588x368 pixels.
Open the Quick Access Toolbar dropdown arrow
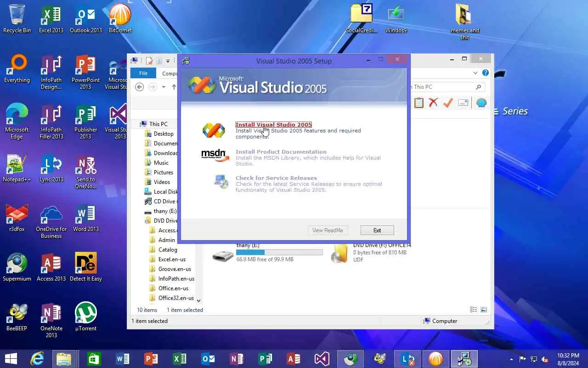pos(168,61)
